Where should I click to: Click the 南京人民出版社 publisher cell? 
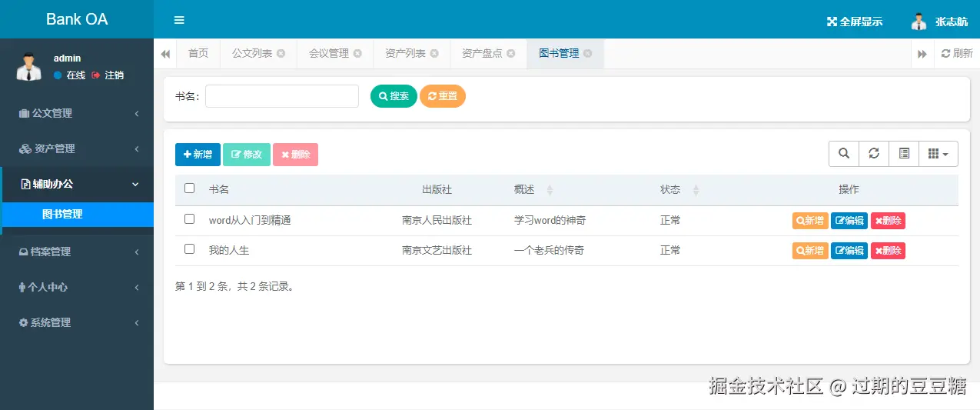point(437,220)
